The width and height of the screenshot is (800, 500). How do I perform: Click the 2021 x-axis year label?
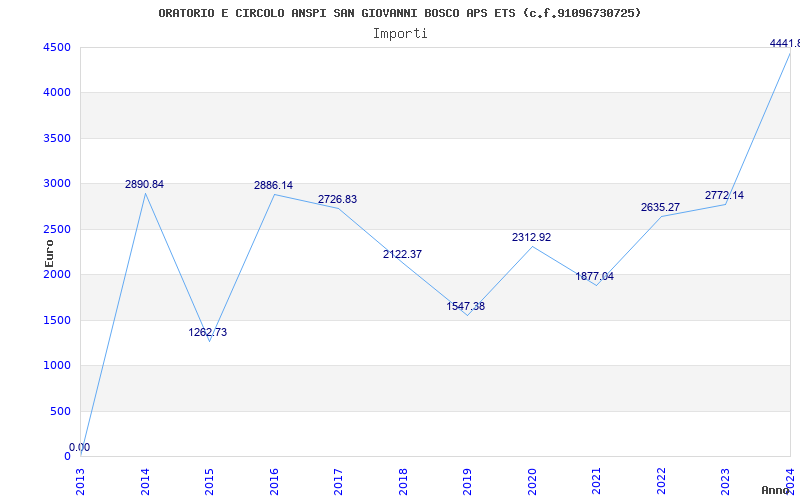[x=597, y=481]
